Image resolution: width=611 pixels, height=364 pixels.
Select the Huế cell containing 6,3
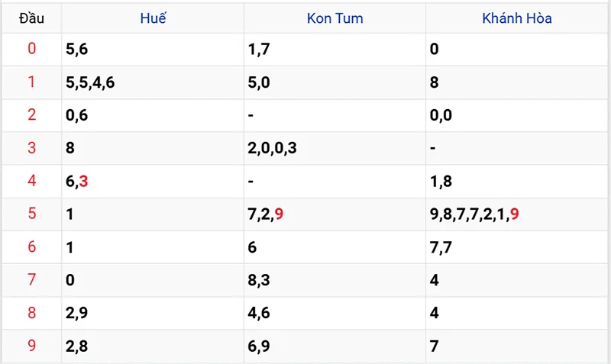pos(78,181)
